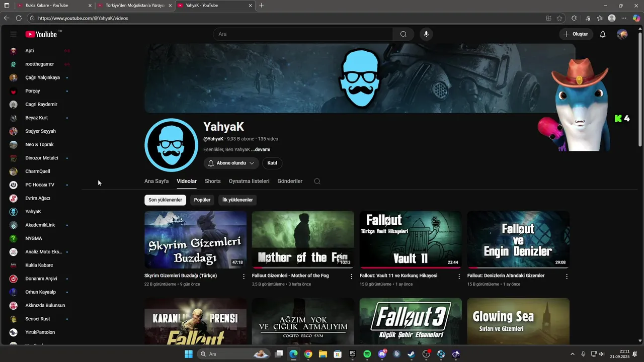
Task: Select the Popüler filter chip
Action: tap(202, 200)
